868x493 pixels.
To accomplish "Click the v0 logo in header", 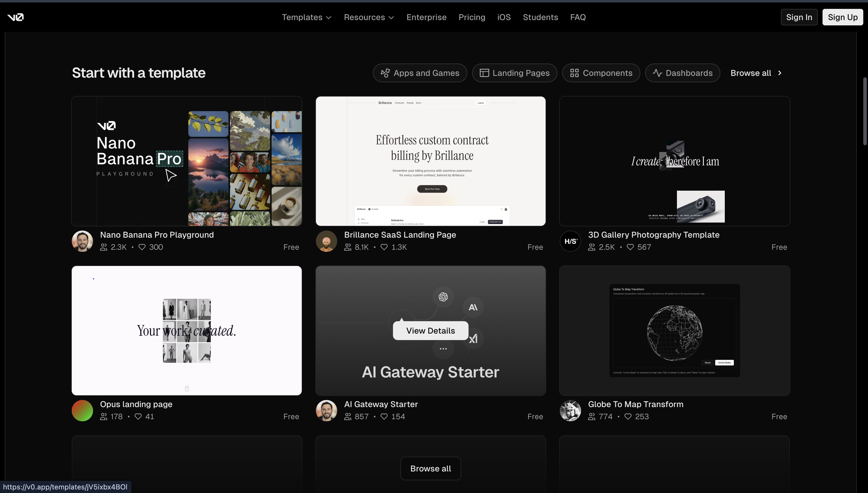I will click(x=16, y=17).
